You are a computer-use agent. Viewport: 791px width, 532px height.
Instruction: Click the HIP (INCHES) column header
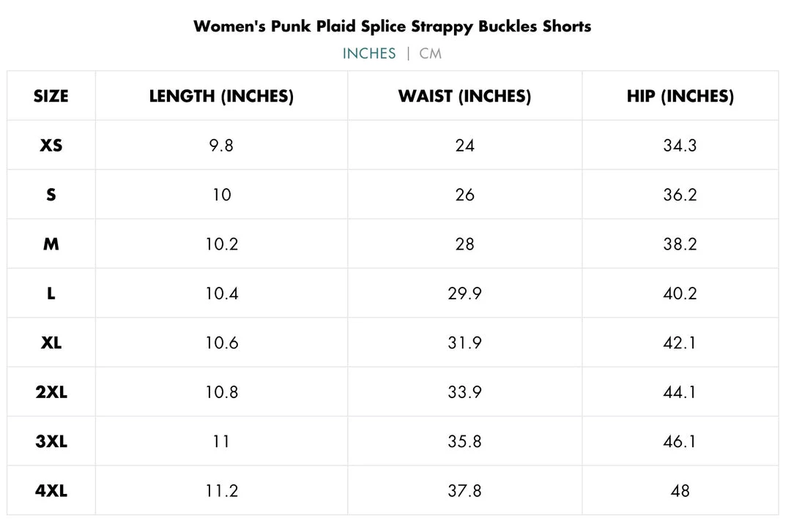pos(680,96)
